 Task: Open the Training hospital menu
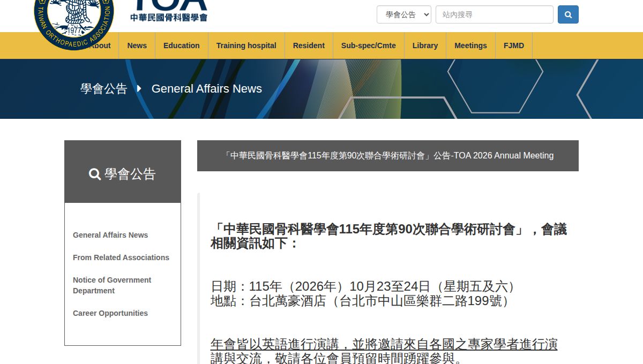click(x=246, y=45)
